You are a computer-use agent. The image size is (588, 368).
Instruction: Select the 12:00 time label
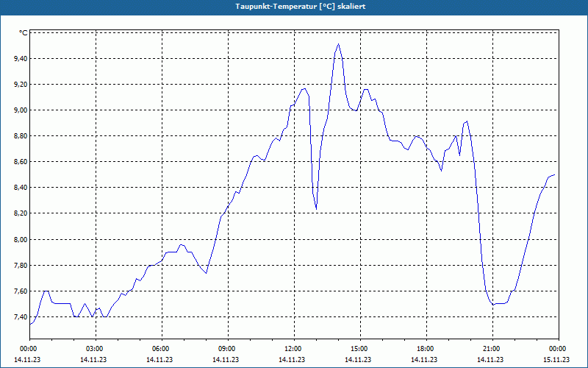point(292,349)
